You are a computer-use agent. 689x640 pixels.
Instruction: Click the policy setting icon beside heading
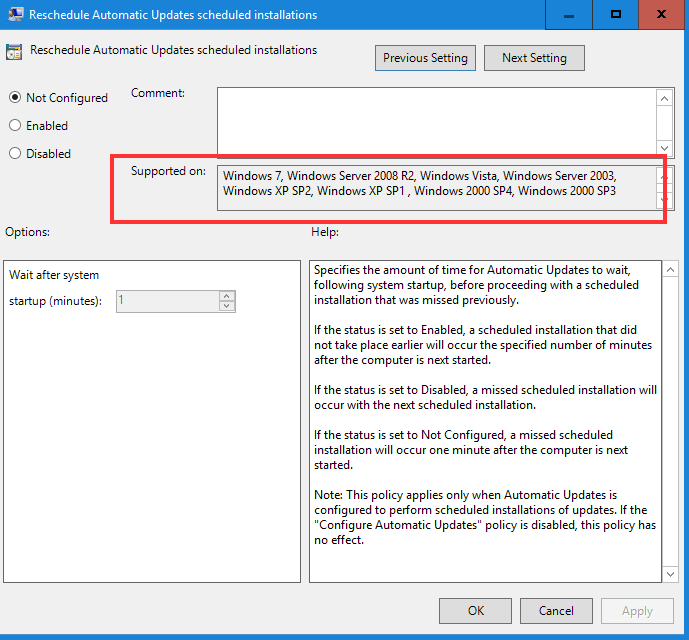click(x=14, y=52)
